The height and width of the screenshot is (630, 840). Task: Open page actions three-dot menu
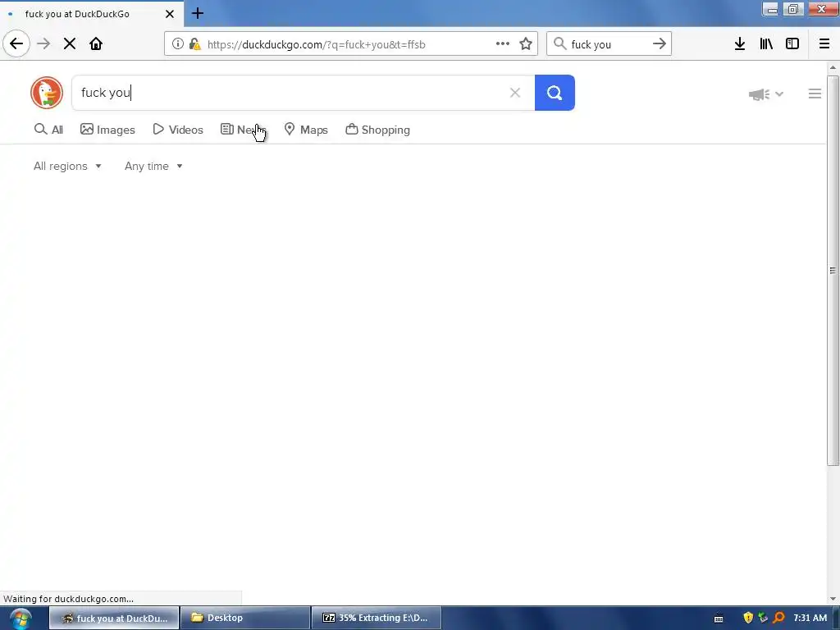(x=503, y=44)
